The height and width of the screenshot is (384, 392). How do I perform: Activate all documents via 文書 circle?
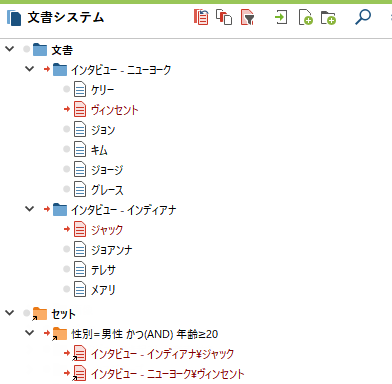[x=27, y=49]
